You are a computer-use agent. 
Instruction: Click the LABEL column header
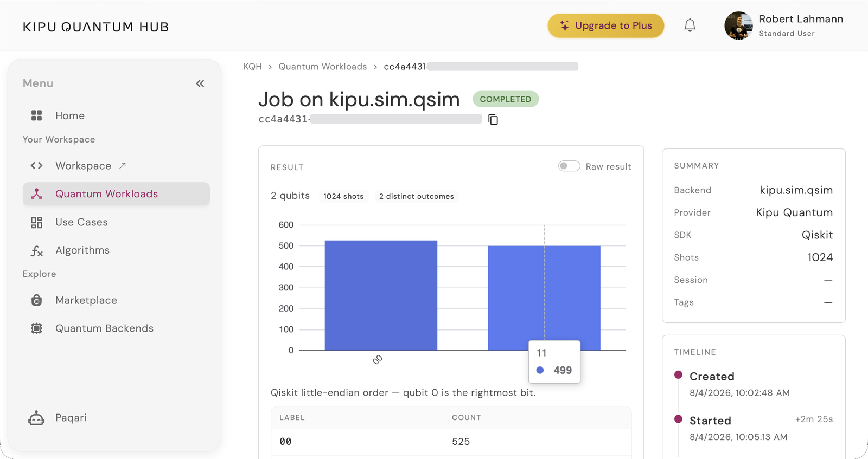(292, 417)
